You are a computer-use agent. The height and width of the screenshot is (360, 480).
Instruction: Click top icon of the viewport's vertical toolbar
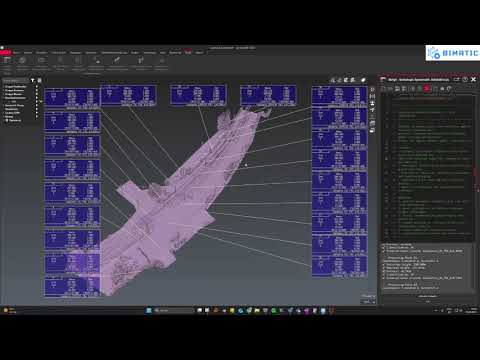click(372, 89)
